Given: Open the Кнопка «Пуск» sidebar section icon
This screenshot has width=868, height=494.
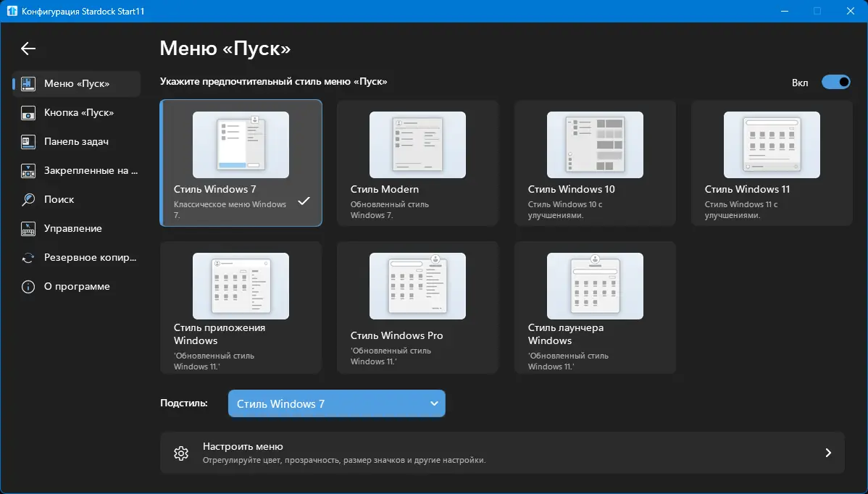Looking at the screenshot, I should 29,113.
